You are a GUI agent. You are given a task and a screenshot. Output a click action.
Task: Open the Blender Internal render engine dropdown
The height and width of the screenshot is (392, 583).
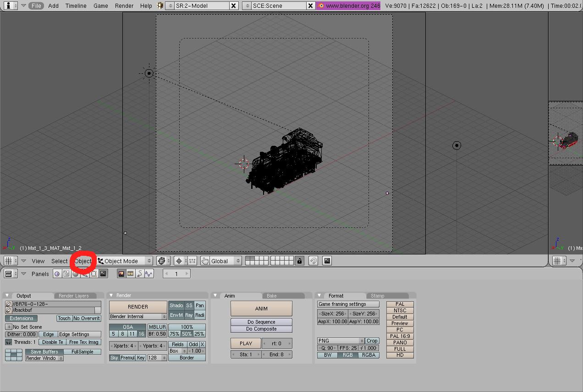pyautogui.click(x=138, y=316)
